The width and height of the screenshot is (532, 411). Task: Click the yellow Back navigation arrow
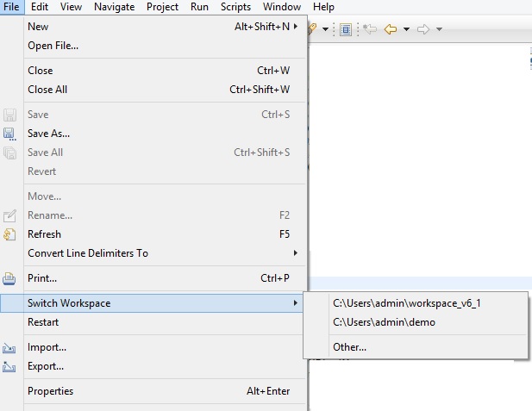(391, 29)
